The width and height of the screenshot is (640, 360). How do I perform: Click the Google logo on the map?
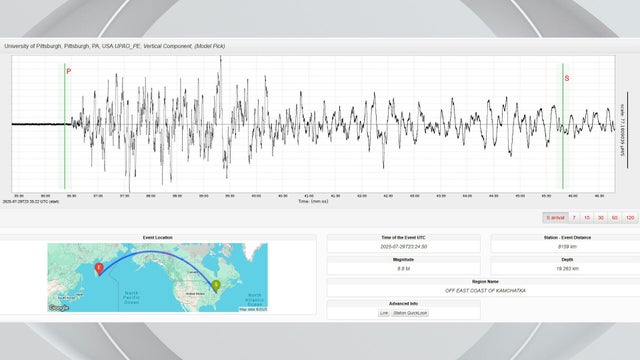click(x=59, y=308)
